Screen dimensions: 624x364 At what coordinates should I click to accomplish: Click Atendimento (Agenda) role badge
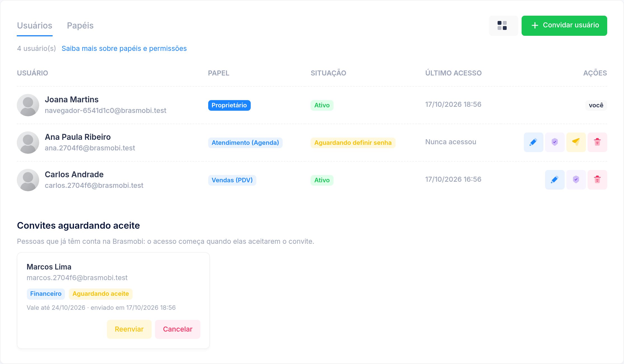tap(245, 143)
